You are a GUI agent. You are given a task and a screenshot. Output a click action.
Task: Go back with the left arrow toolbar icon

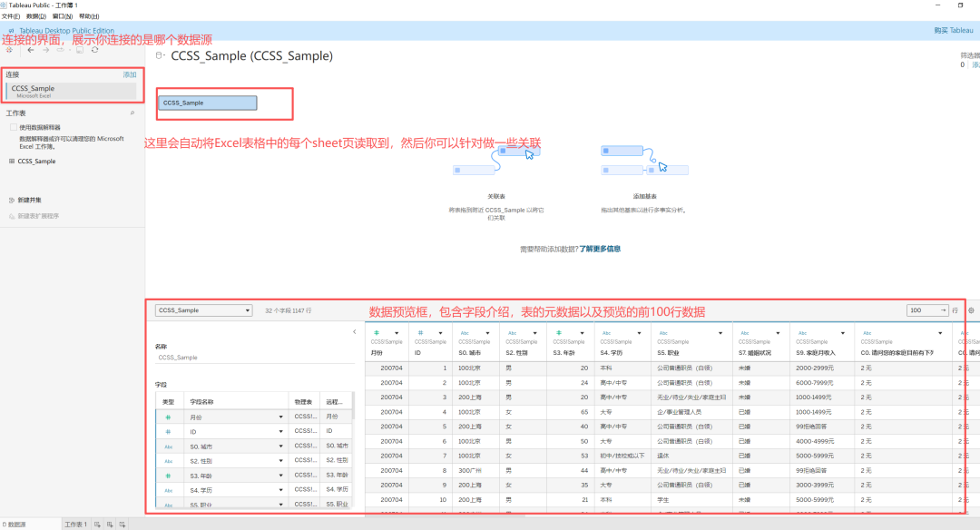(x=31, y=50)
